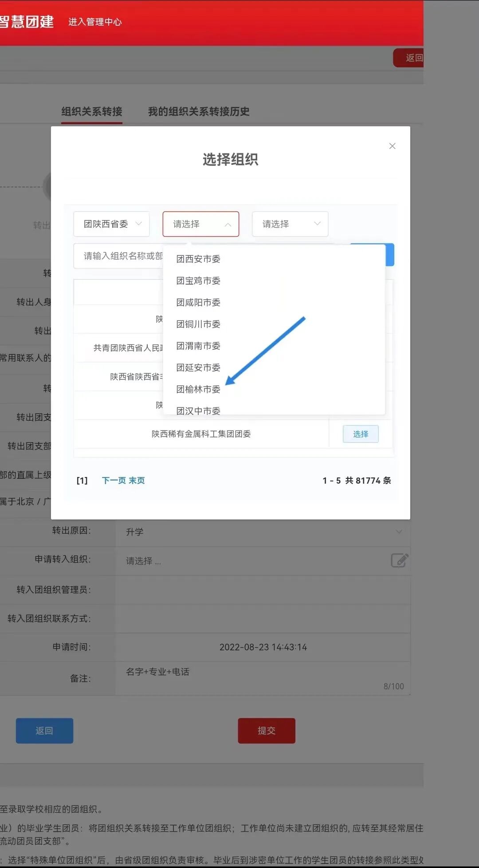Open the third-level 请选择 dropdown

(290, 224)
